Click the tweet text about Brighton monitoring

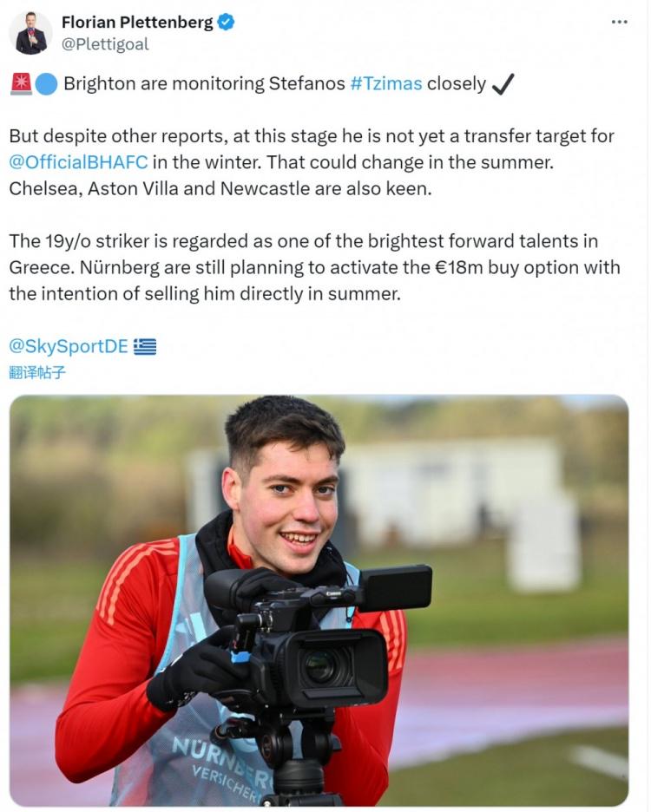[274, 84]
